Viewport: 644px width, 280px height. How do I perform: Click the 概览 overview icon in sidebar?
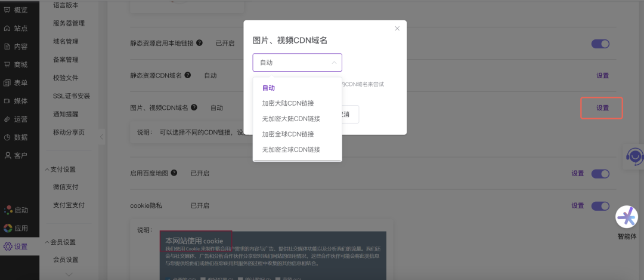[x=7, y=10]
